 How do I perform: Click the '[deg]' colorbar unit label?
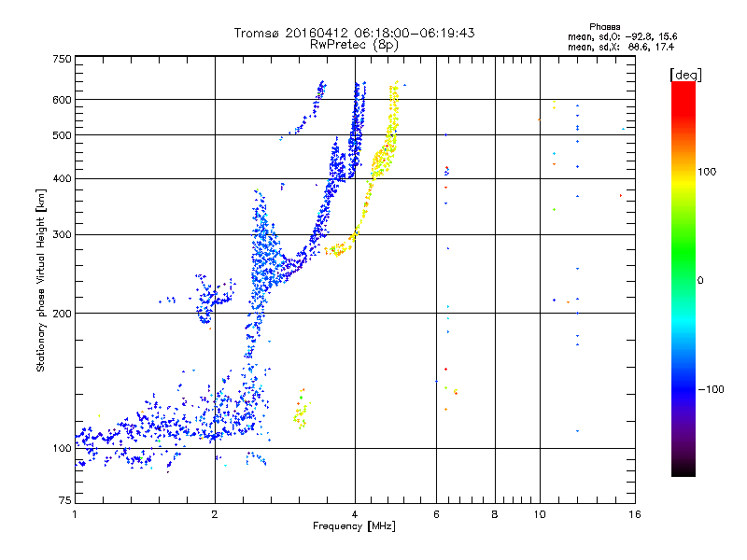point(685,75)
